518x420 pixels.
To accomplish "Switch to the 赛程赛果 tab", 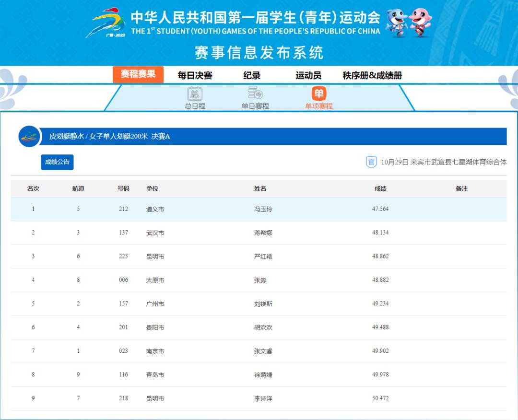I will (x=138, y=75).
